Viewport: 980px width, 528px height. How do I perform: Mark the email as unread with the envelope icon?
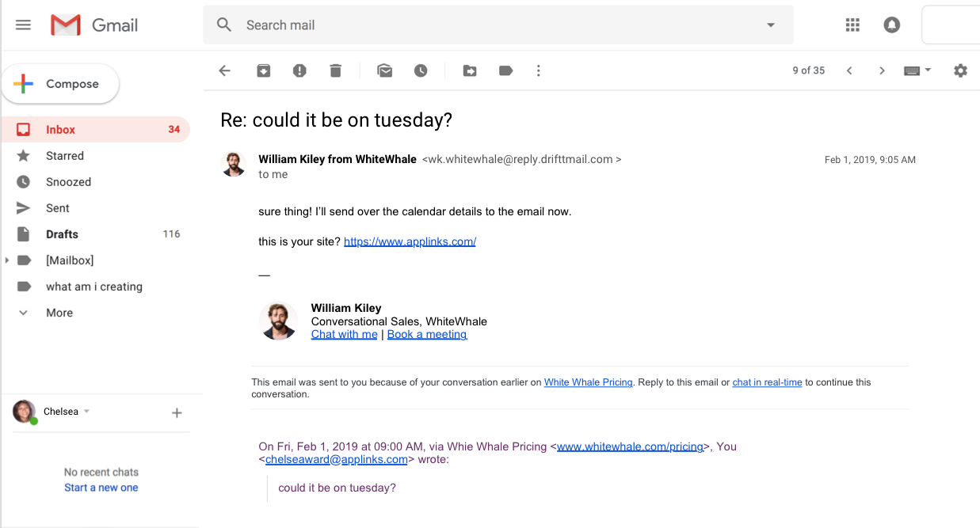coord(385,70)
